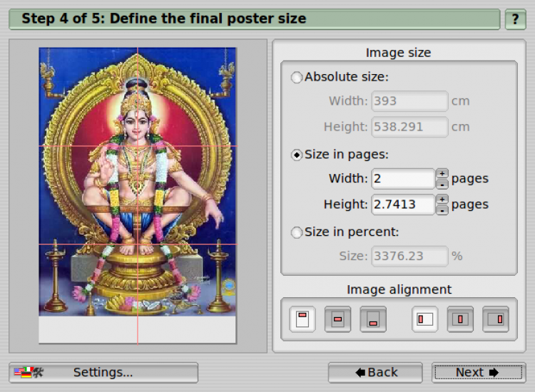Open help with question mark button

515,19
